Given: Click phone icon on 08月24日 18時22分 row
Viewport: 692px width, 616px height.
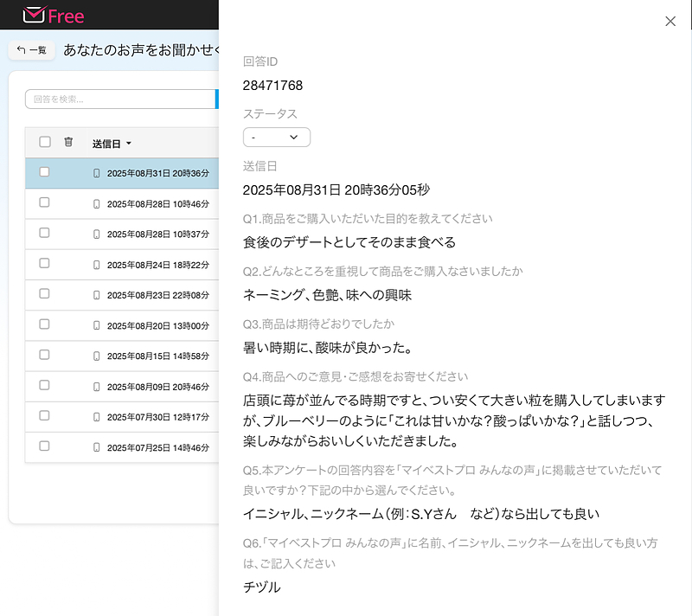Looking at the screenshot, I should [x=97, y=265].
